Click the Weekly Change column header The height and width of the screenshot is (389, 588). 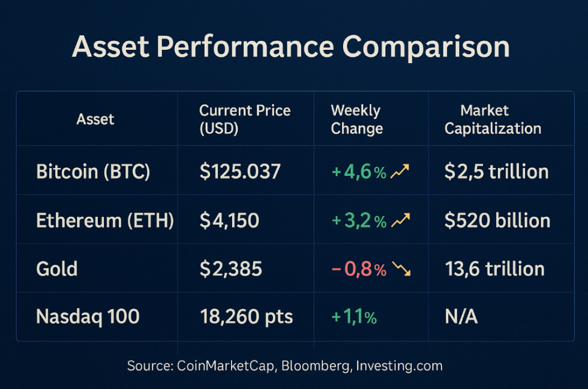point(357,119)
